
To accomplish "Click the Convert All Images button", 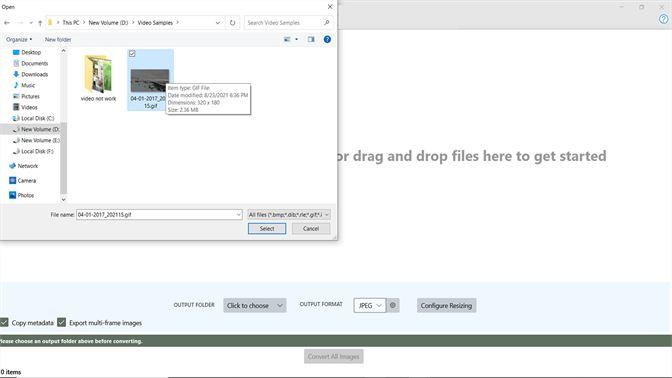I will pos(333,356).
